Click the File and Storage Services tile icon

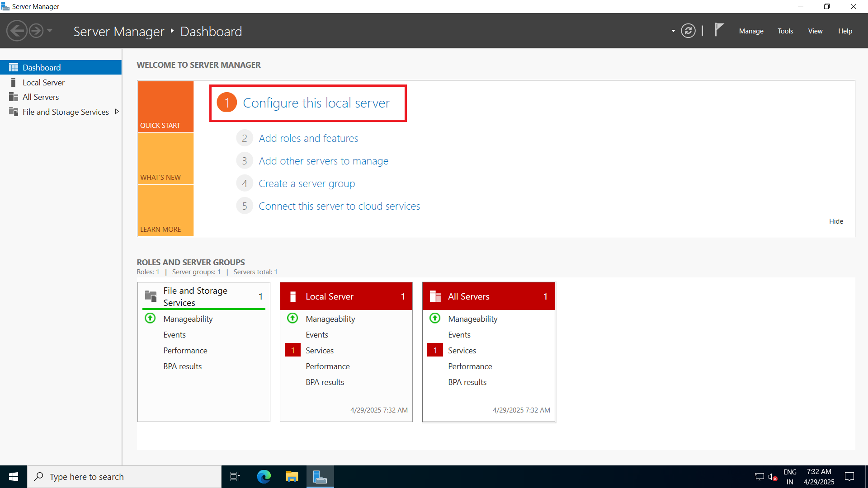151,296
